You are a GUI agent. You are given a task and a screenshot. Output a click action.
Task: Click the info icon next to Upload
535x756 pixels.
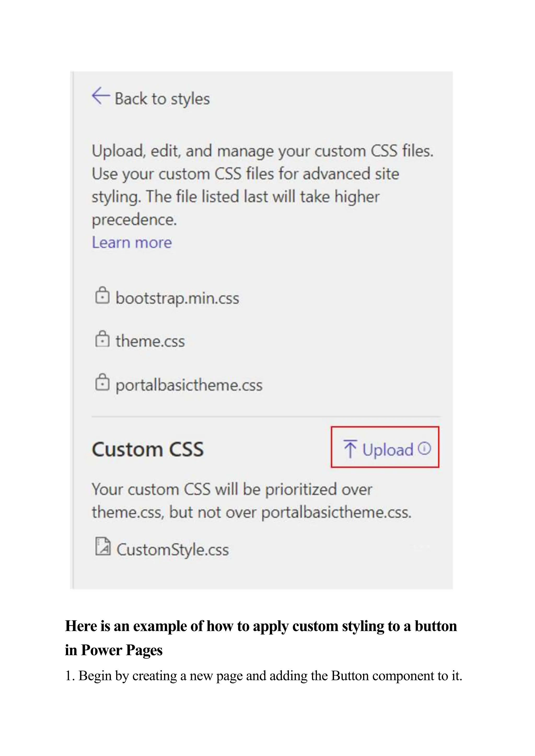[424, 448]
